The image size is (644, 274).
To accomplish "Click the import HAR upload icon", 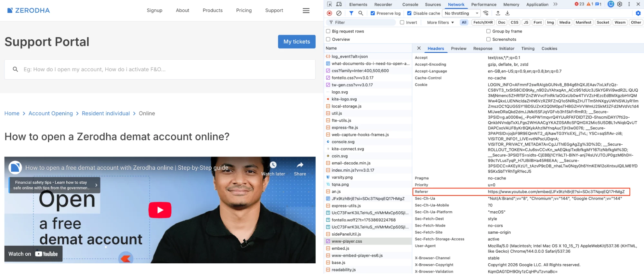I will point(498,13).
